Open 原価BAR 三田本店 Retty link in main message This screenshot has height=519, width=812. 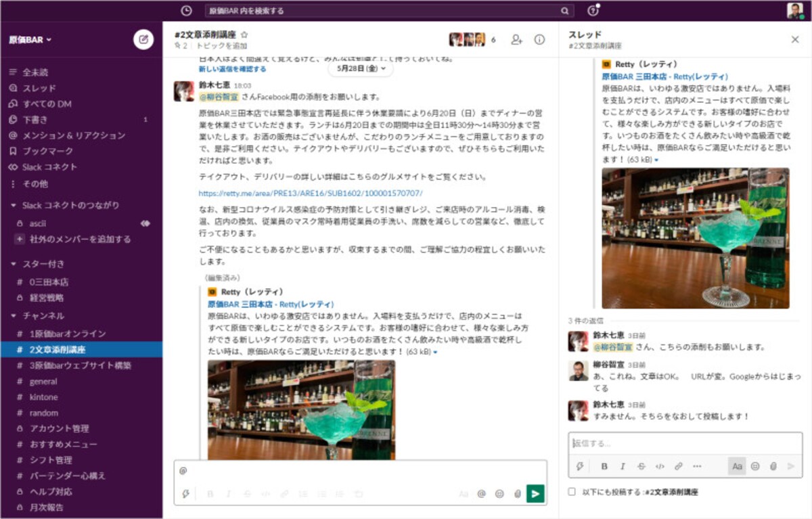(271, 304)
